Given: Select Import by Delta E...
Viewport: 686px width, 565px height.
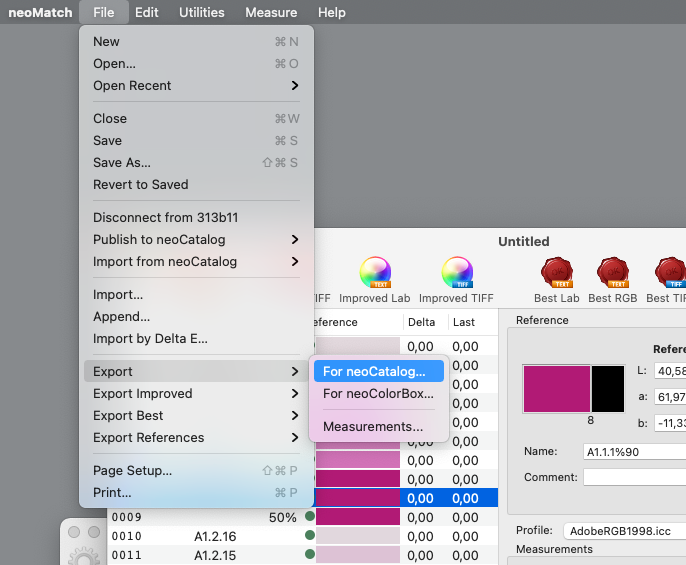Looking at the screenshot, I should (196, 338).
